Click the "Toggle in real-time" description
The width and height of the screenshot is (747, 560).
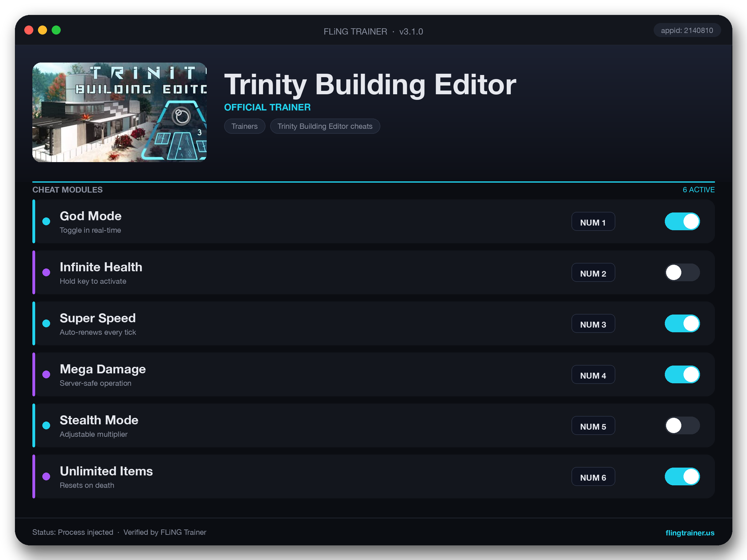click(x=90, y=230)
